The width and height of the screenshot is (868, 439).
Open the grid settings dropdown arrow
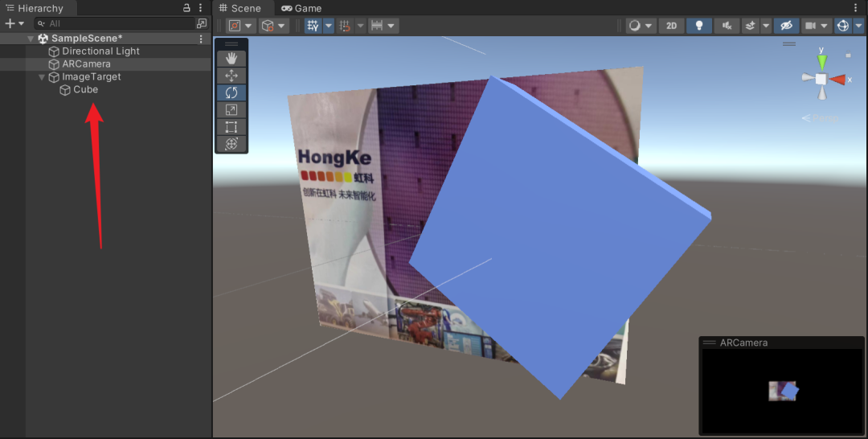pos(329,26)
